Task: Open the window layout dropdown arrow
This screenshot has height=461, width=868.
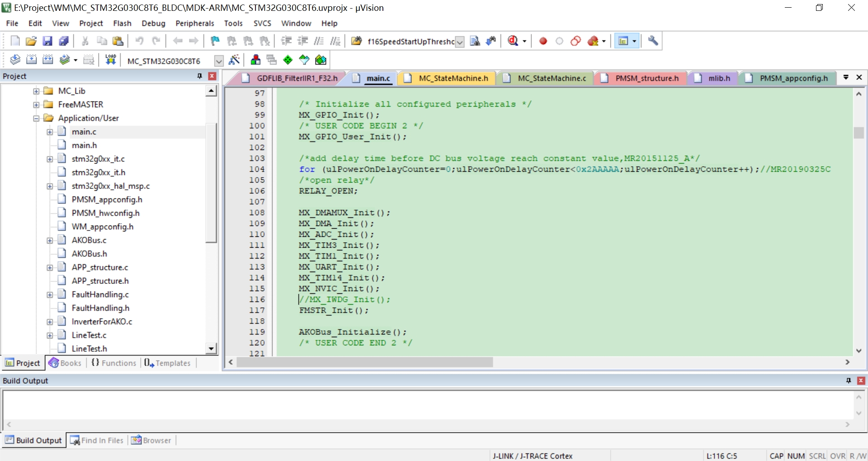Action: coord(634,41)
